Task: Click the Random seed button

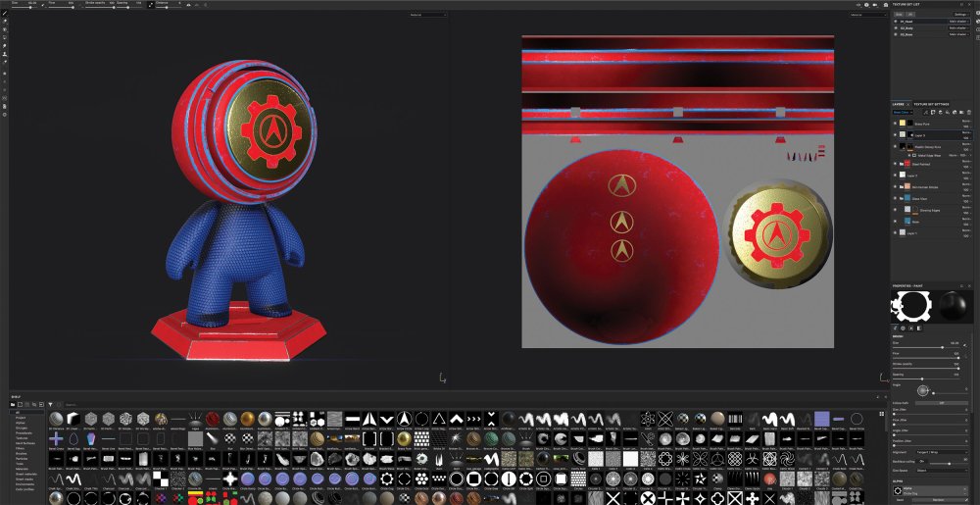Action: [938, 500]
